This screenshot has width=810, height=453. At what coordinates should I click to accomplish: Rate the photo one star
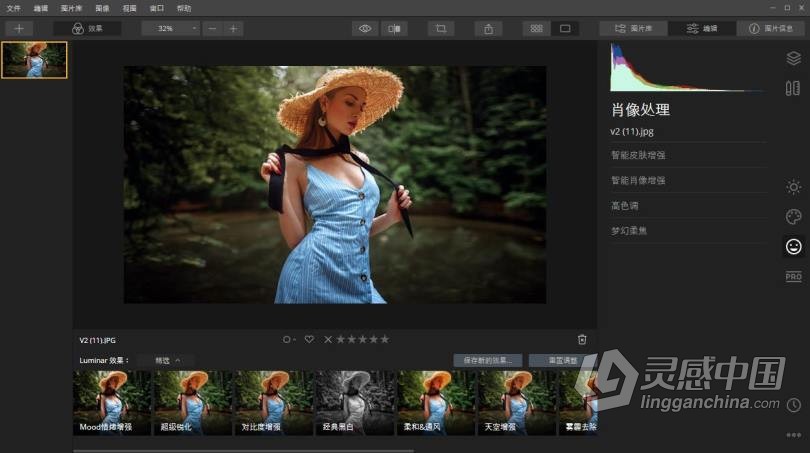[341, 339]
